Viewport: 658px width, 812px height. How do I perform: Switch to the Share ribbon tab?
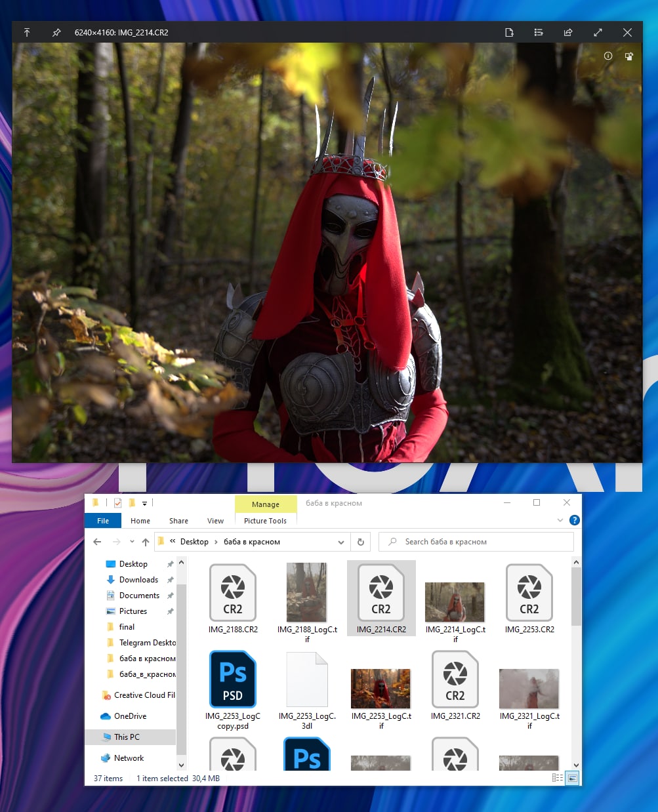(x=178, y=521)
